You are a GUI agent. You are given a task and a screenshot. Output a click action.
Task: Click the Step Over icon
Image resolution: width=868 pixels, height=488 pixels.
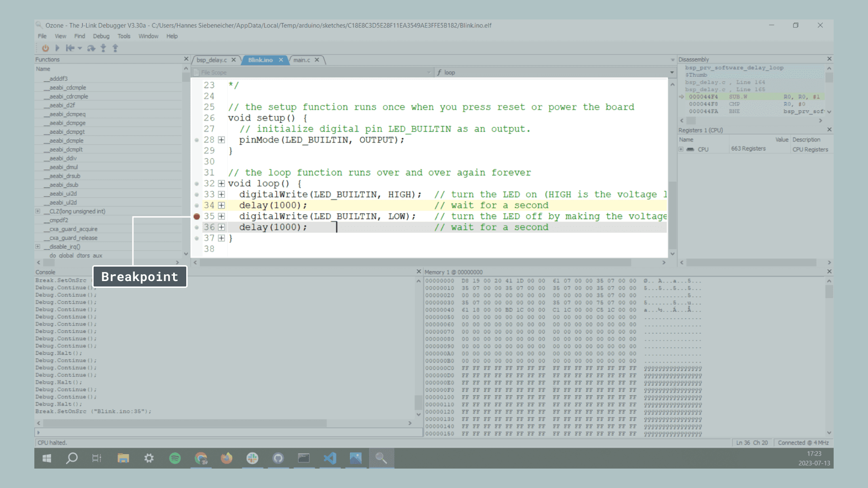[91, 48]
